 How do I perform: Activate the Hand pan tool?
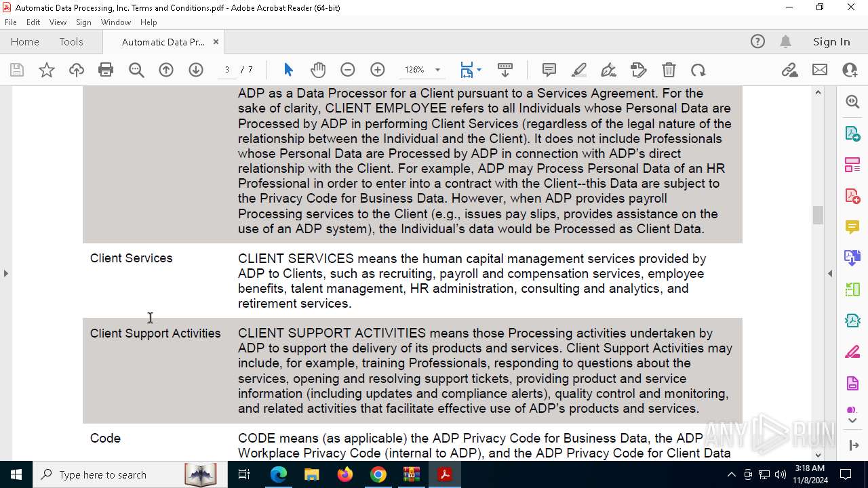tap(318, 70)
